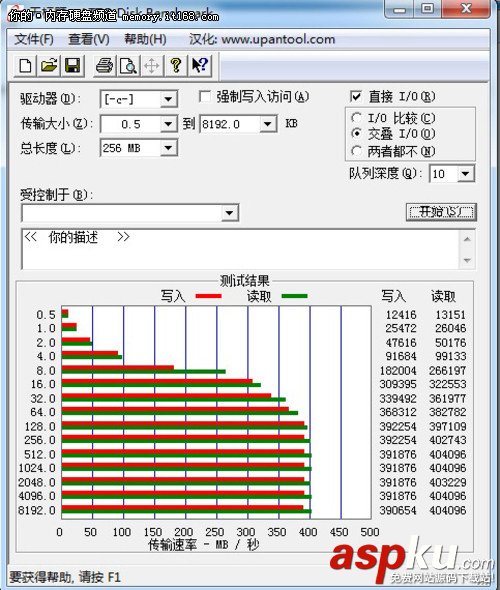Viewport: 500px width, 590px height.
Task: Click the write value 309395
Action: 398,384
